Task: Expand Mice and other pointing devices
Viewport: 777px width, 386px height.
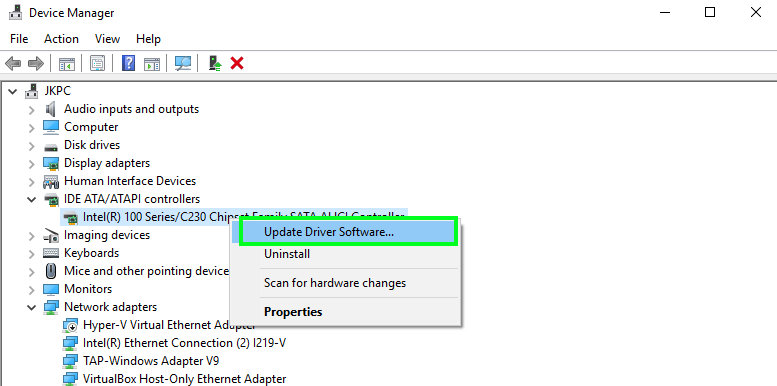Action: click(x=32, y=272)
